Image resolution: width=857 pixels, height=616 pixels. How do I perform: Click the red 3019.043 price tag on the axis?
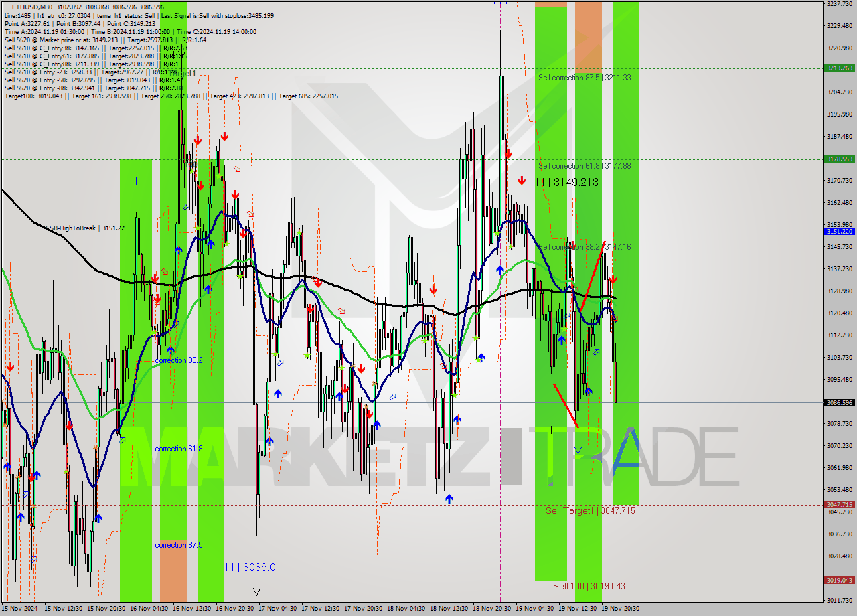[839, 581]
